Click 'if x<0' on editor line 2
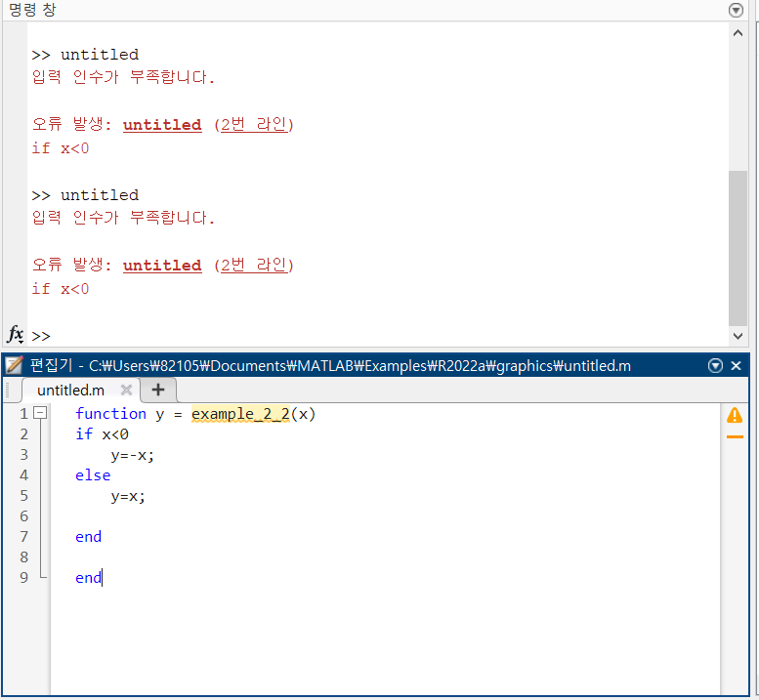The width and height of the screenshot is (759, 700). click(x=102, y=434)
